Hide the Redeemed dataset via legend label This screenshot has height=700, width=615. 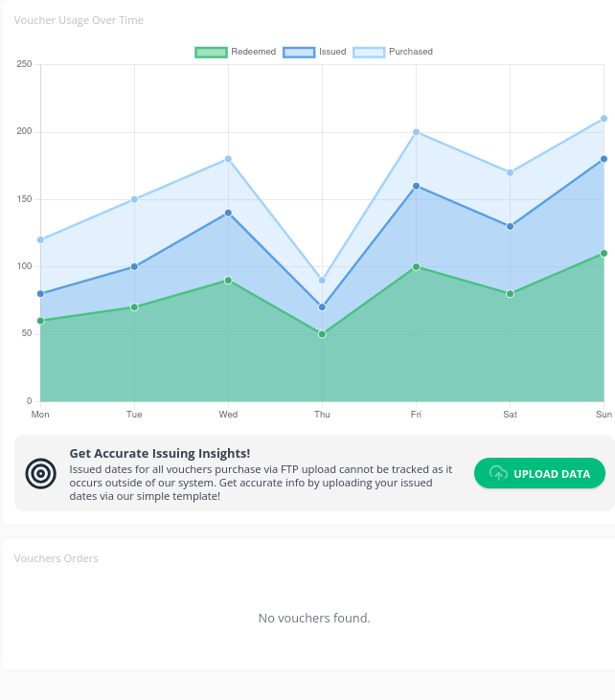click(253, 52)
